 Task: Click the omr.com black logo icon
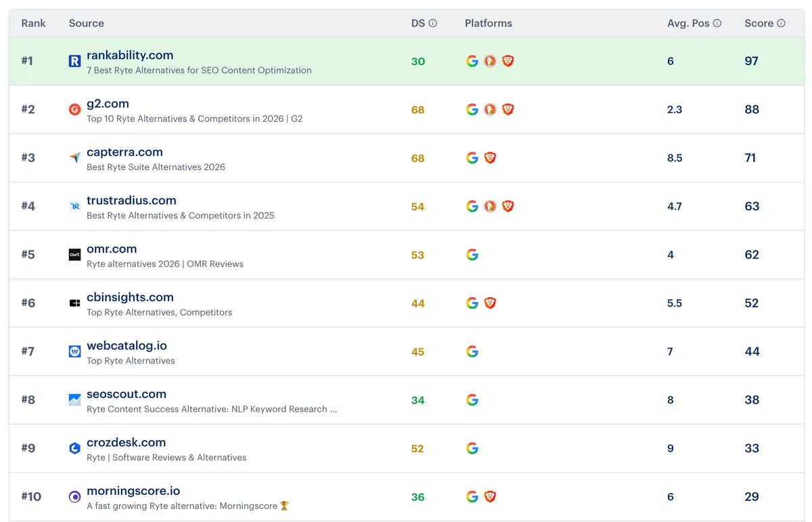pos(74,255)
